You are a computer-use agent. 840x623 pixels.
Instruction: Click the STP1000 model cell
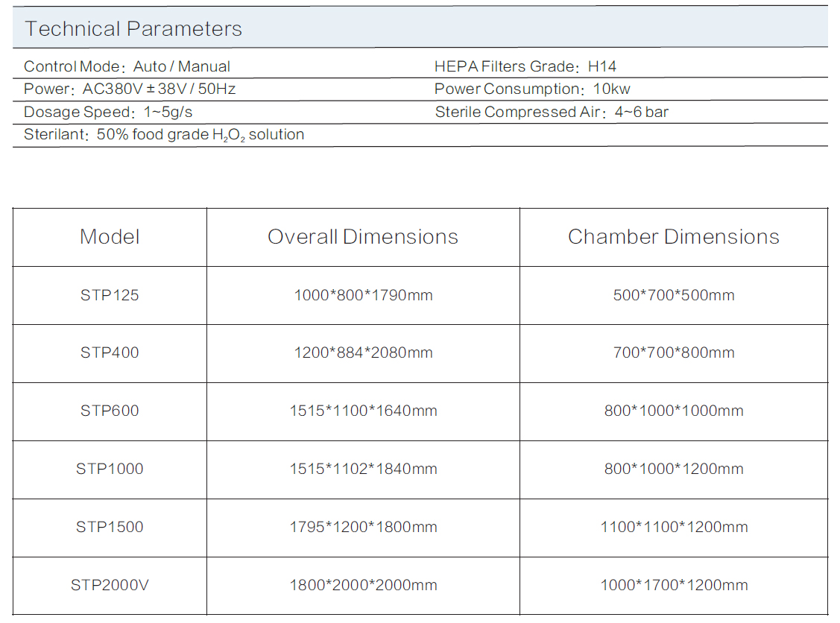tap(110, 469)
